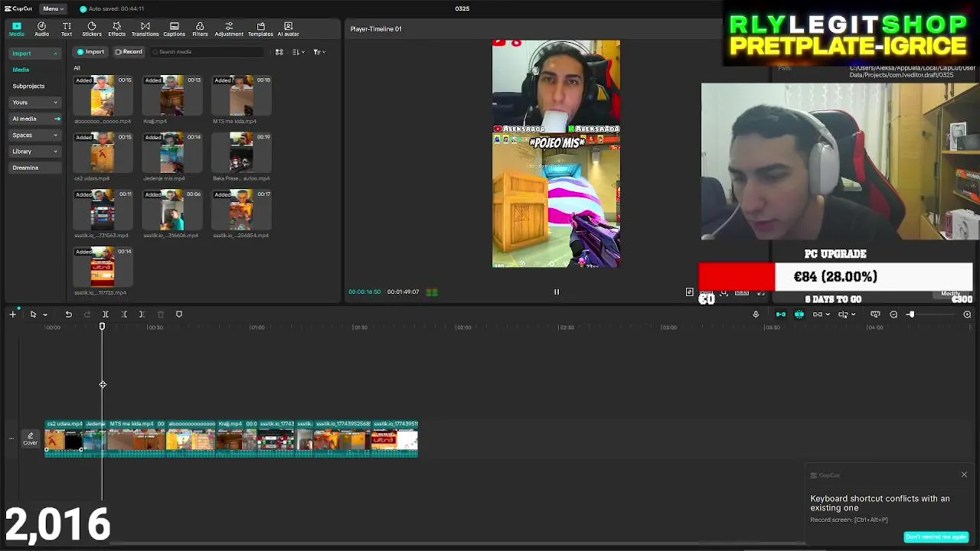This screenshot has width=980, height=551.
Task: Open the track options ellipsis beside Cover
Action: pyautogui.click(x=11, y=439)
